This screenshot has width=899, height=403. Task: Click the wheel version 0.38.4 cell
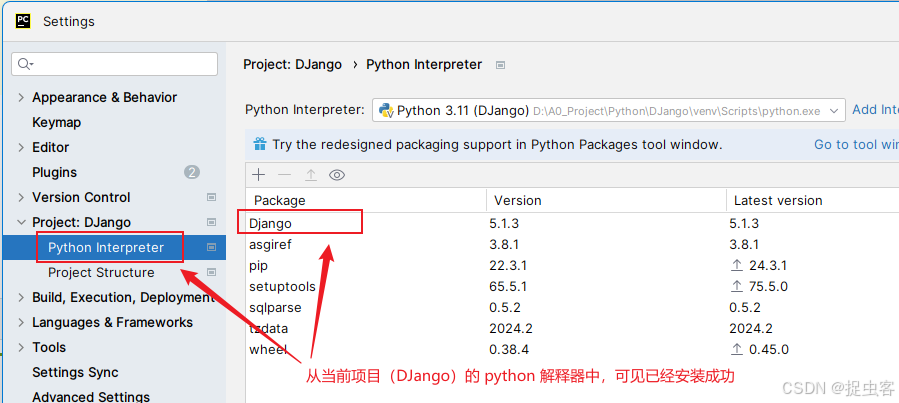pyautogui.click(x=509, y=349)
